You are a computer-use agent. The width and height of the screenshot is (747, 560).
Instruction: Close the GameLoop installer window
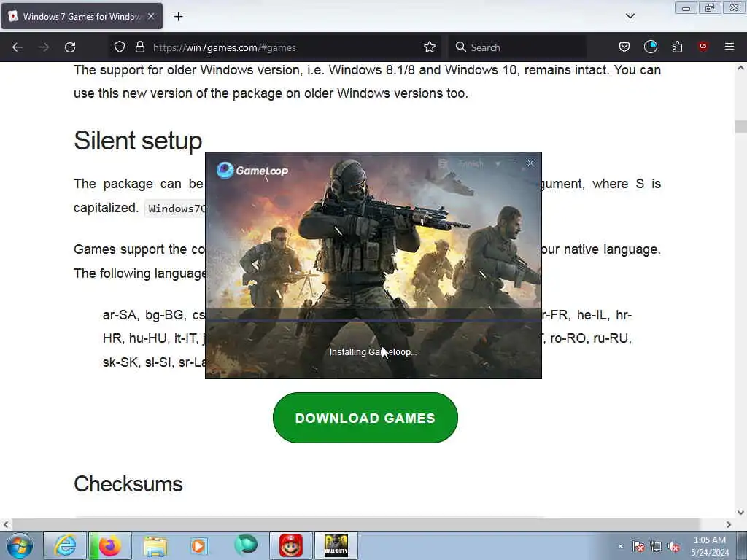point(530,163)
